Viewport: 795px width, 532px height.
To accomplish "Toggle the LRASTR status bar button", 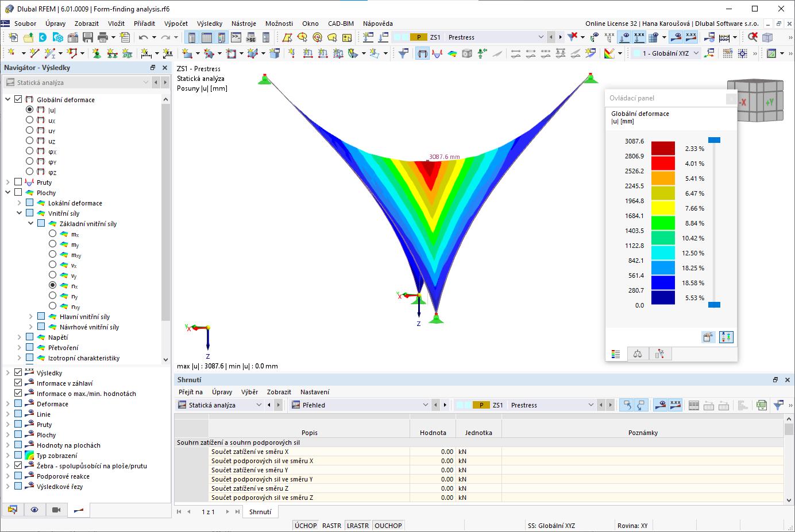I will [x=358, y=526].
